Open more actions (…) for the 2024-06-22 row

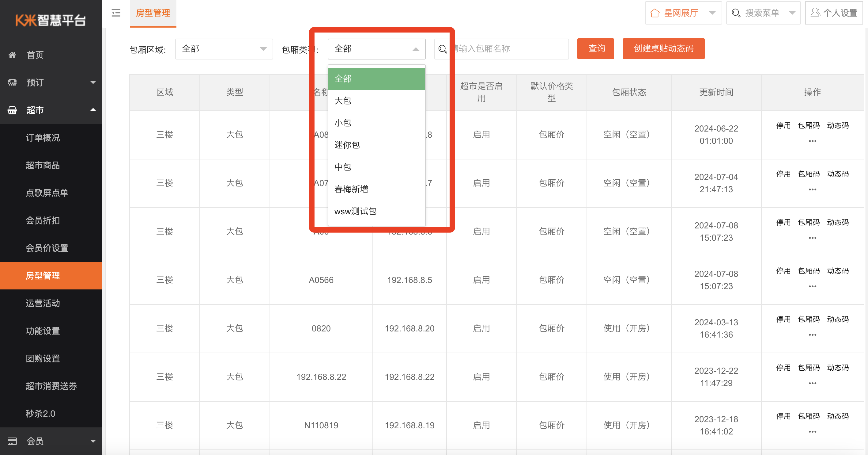812,141
